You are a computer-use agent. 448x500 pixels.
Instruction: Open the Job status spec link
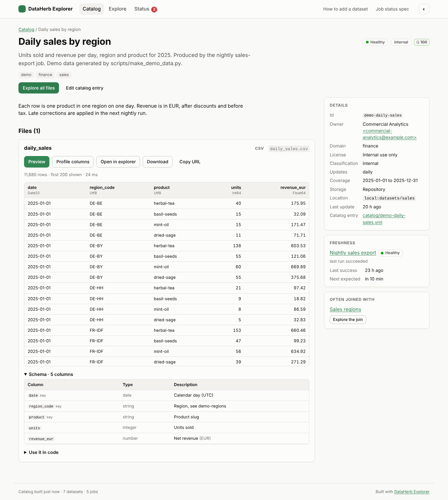(x=392, y=9)
